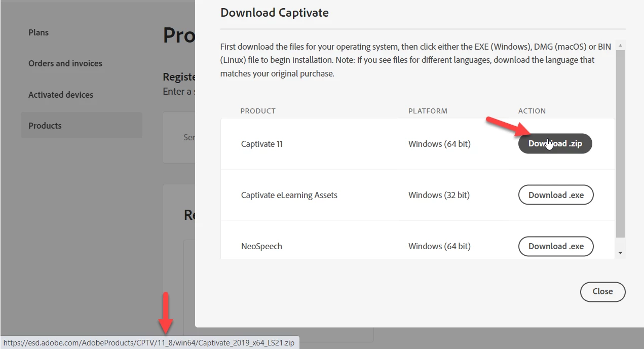This screenshot has height=349, width=644.
Task: Download the Captivate 11 .zip file
Action: pyautogui.click(x=555, y=144)
